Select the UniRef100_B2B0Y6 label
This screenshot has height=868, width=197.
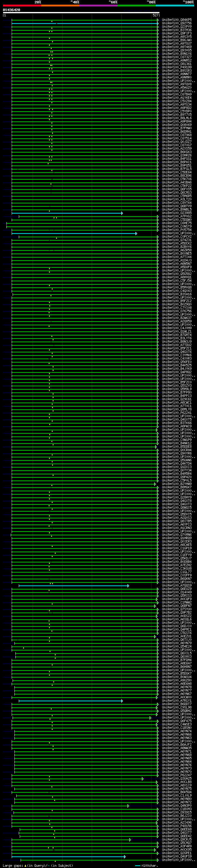coord(177,247)
